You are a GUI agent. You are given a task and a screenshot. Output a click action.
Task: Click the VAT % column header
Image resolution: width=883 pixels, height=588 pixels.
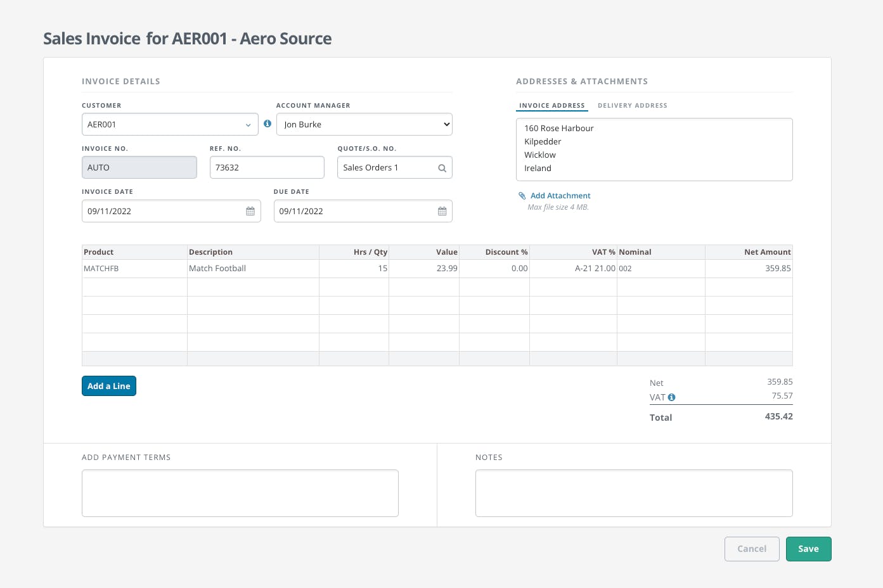(x=573, y=252)
